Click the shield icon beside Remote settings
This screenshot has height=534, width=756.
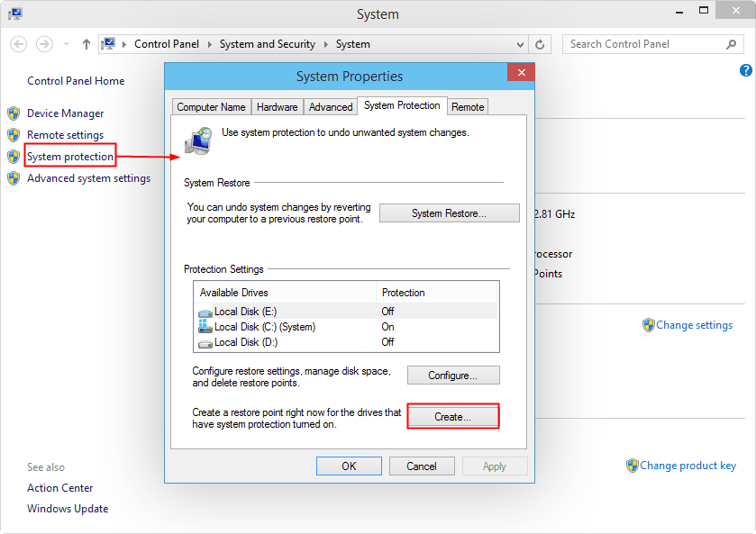[14, 135]
